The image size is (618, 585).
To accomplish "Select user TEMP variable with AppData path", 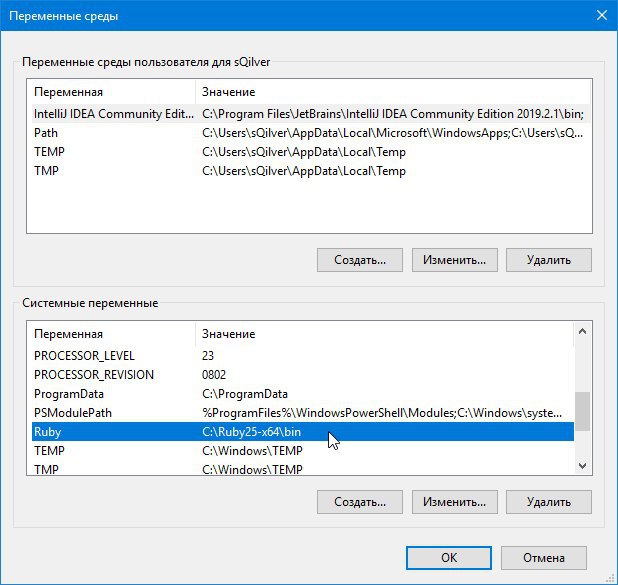I will tap(311, 152).
